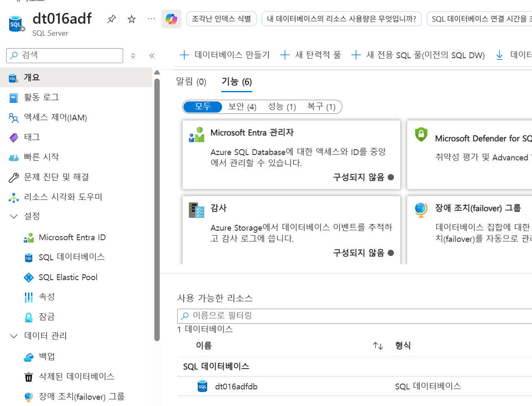Open the more options ellipsis in header

coord(151,19)
